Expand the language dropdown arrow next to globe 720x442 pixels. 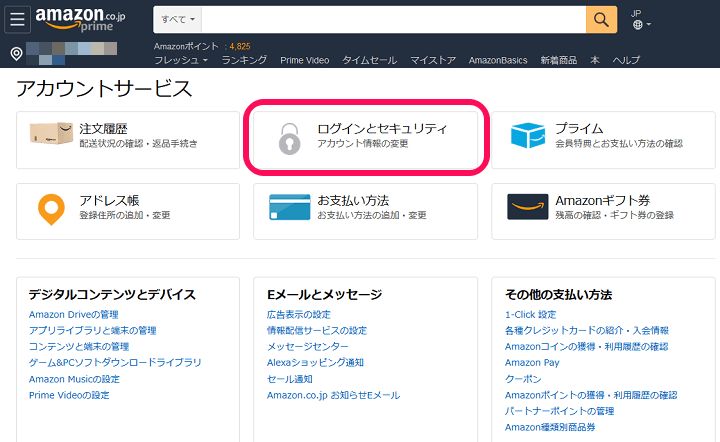pos(648,24)
